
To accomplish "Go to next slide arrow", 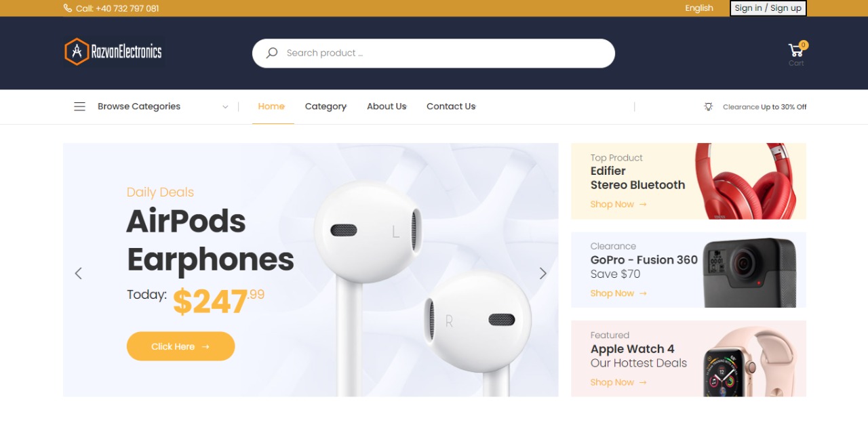I will coord(542,273).
